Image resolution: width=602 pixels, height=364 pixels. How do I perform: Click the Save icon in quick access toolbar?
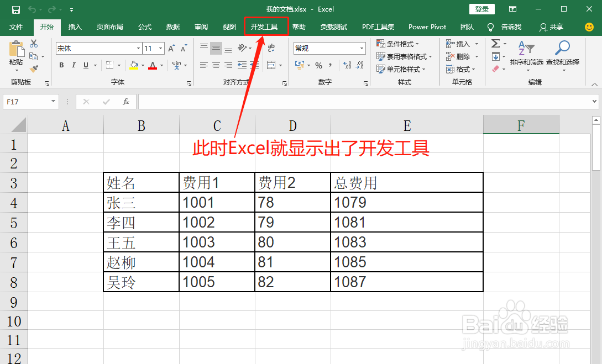(15, 9)
